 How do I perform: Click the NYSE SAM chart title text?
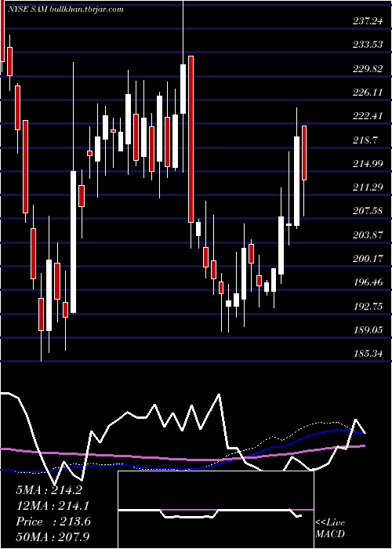point(65,9)
